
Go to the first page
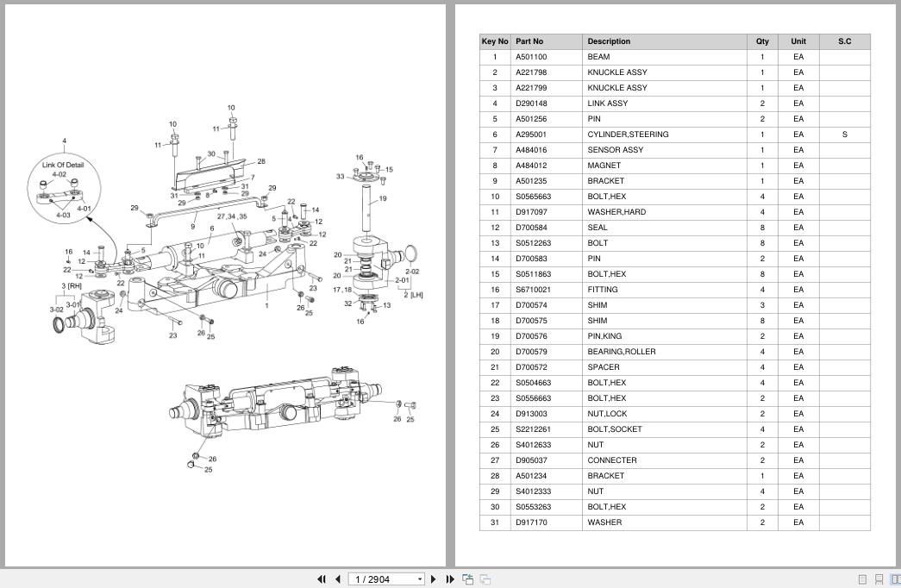pos(322,579)
